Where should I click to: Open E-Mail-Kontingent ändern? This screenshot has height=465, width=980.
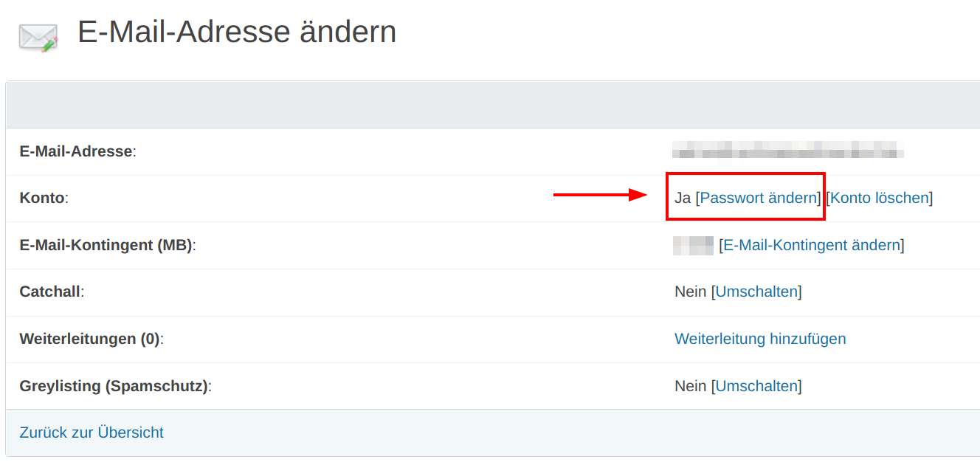(x=812, y=245)
